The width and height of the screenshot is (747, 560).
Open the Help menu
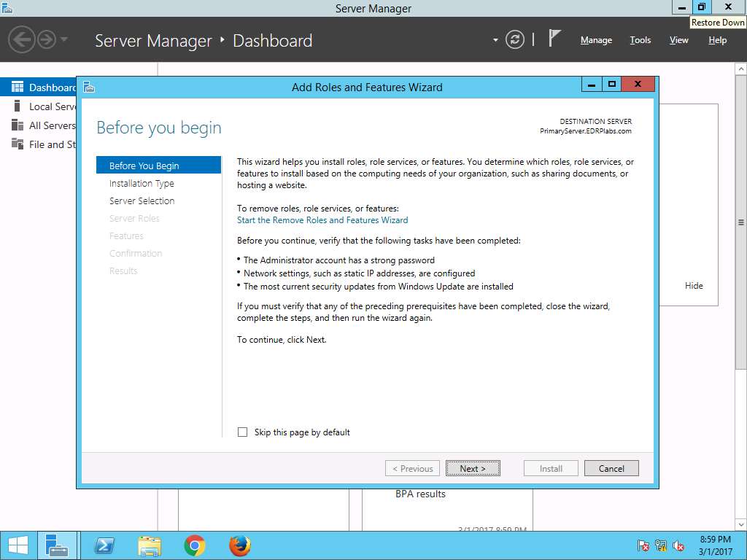coord(717,40)
